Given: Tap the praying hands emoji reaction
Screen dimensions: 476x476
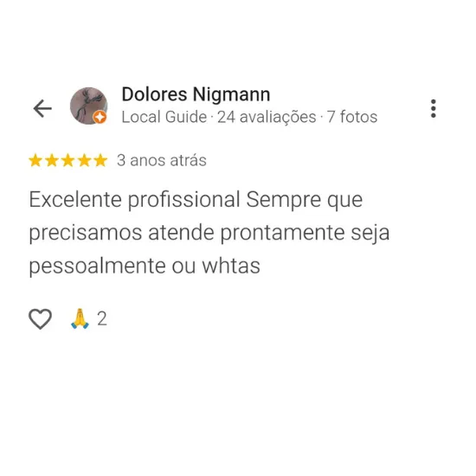Looking at the screenshot, I should [x=80, y=318].
